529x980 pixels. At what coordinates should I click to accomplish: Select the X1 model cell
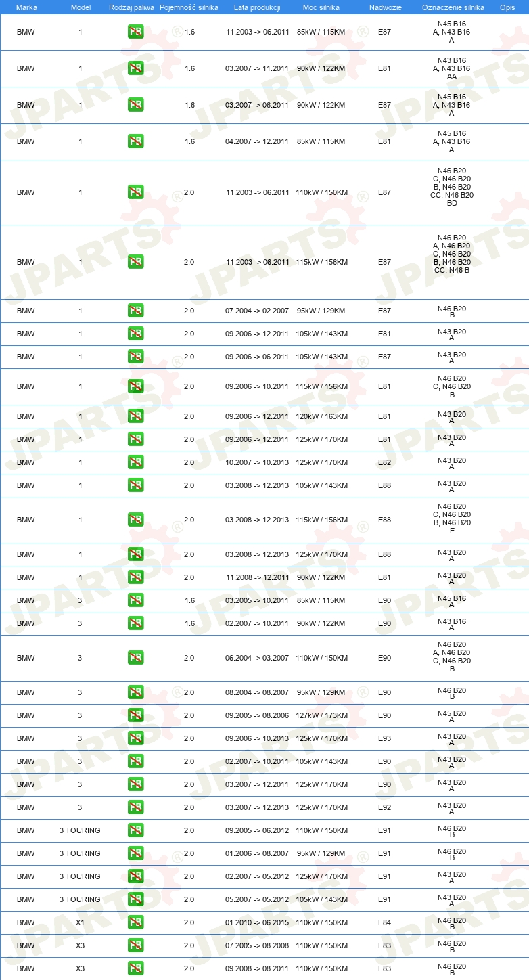[80, 922]
